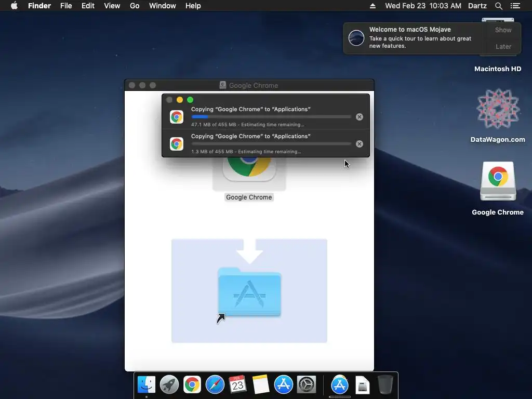Cancel the second copy at 1.3 MB
532x399 pixels.
click(360, 144)
